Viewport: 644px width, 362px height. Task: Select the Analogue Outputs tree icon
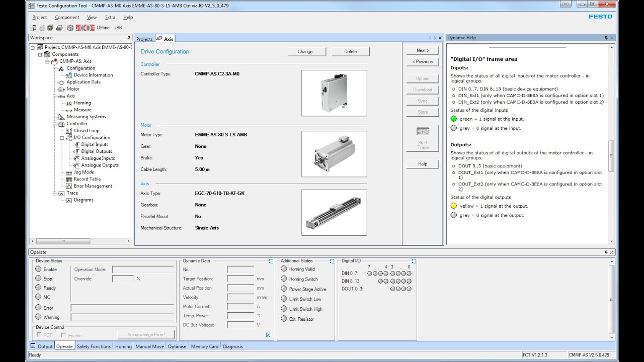tap(77, 165)
